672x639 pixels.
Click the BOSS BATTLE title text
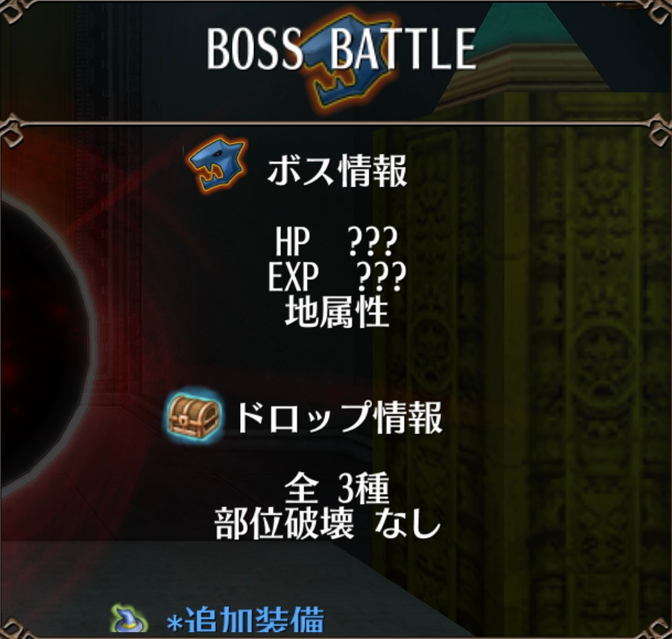[x=341, y=49]
